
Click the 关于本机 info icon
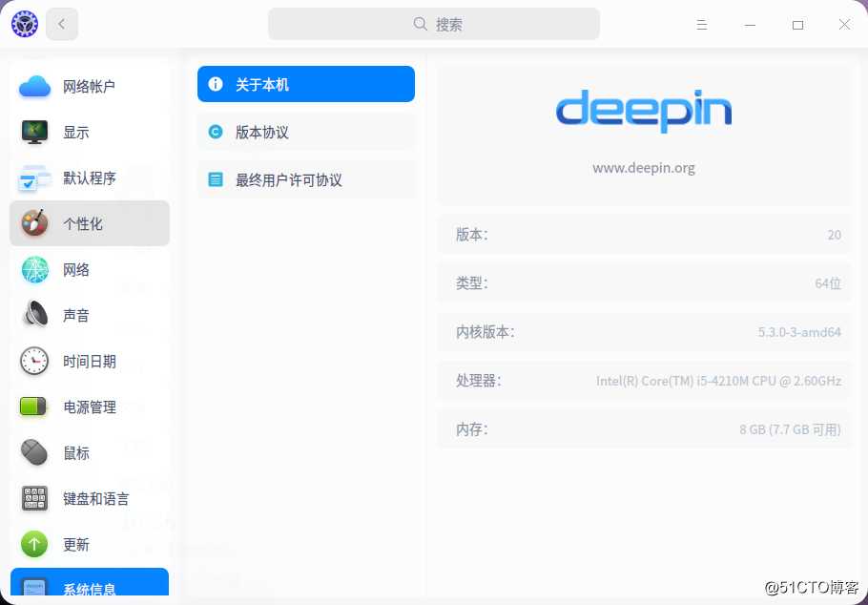(215, 84)
